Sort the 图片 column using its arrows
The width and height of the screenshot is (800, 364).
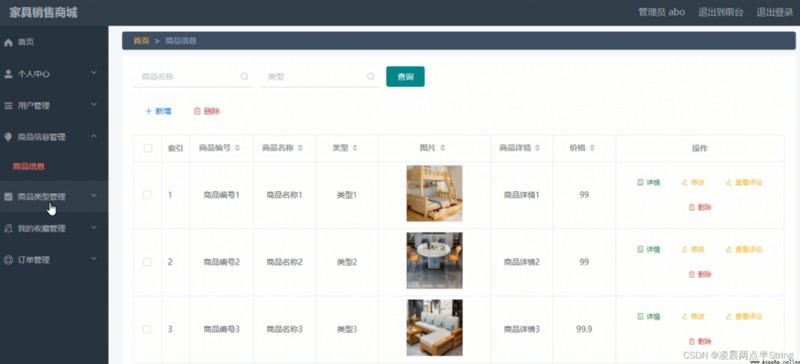click(442, 148)
